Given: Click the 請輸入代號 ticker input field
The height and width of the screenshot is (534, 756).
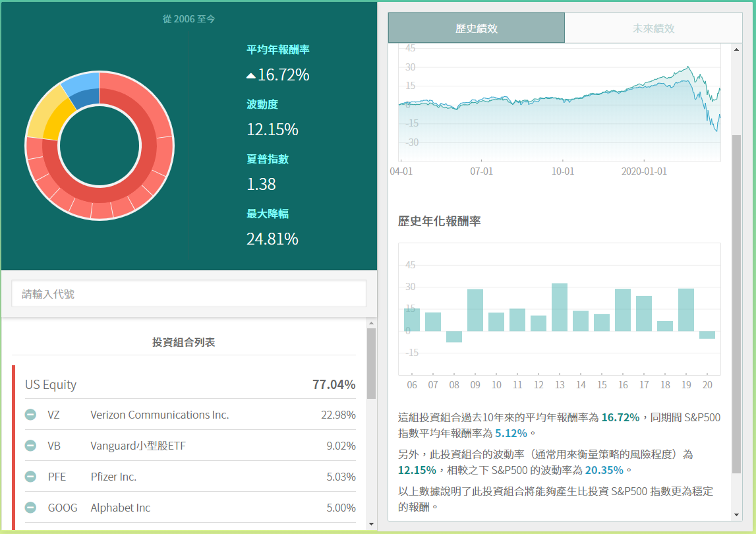Looking at the screenshot, I should [x=189, y=294].
